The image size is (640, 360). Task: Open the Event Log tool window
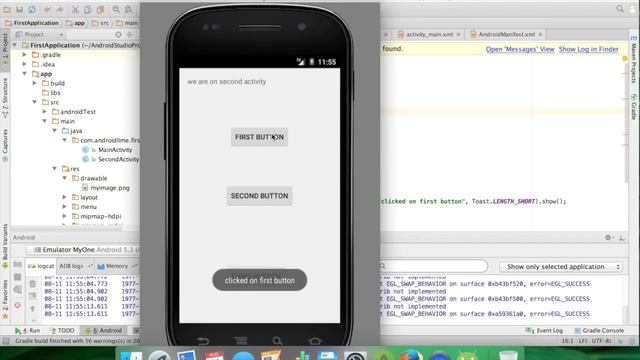pyautogui.click(x=544, y=331)
